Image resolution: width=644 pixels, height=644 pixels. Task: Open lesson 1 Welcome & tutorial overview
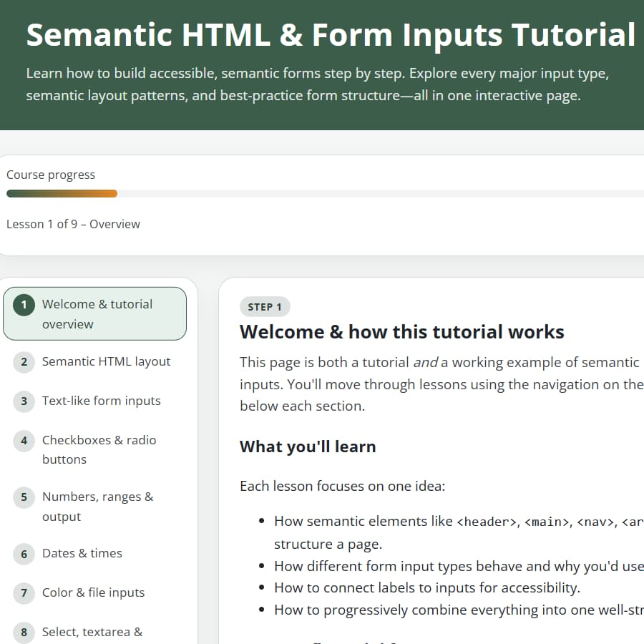94,314
